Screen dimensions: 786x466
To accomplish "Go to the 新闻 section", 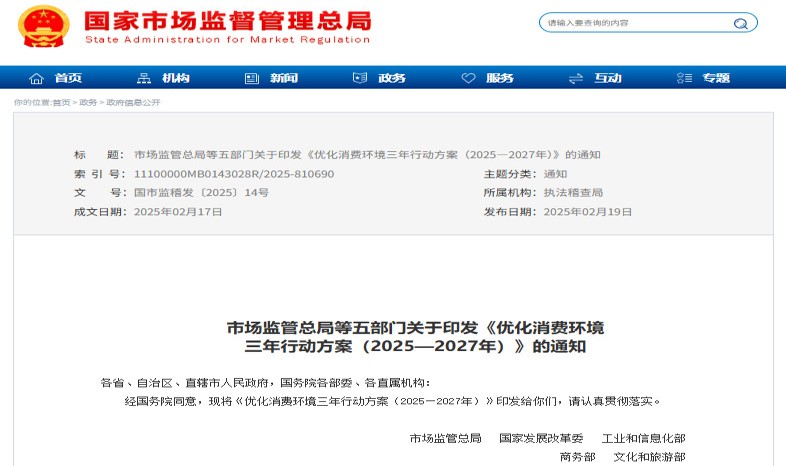I will point(284,78).
